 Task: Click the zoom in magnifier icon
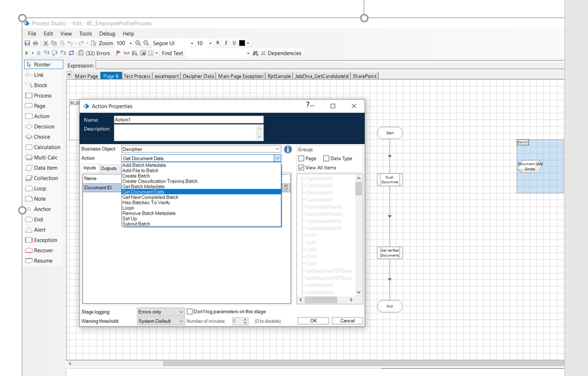138,43
